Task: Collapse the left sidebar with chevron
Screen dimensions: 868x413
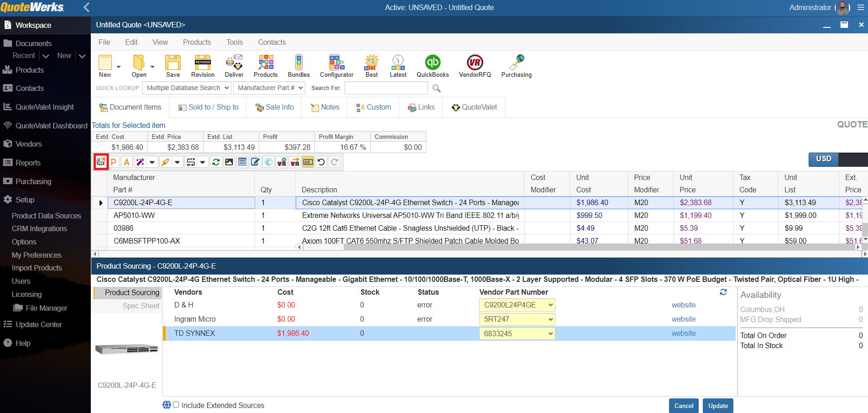Action: 86,7
